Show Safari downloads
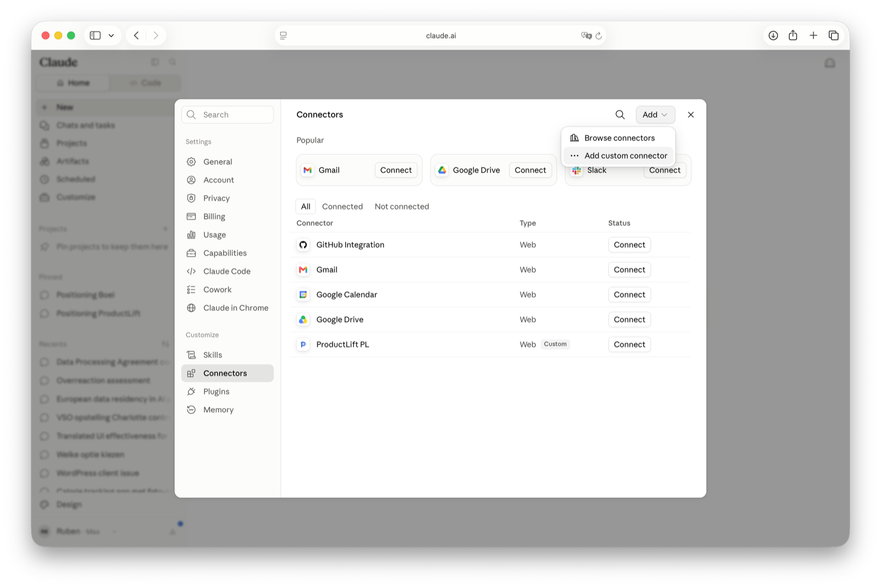Screen dimensions: 881x588 773,35
